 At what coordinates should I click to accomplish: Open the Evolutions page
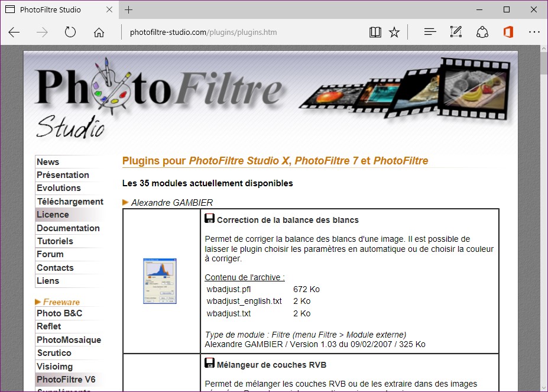[59, 188]
